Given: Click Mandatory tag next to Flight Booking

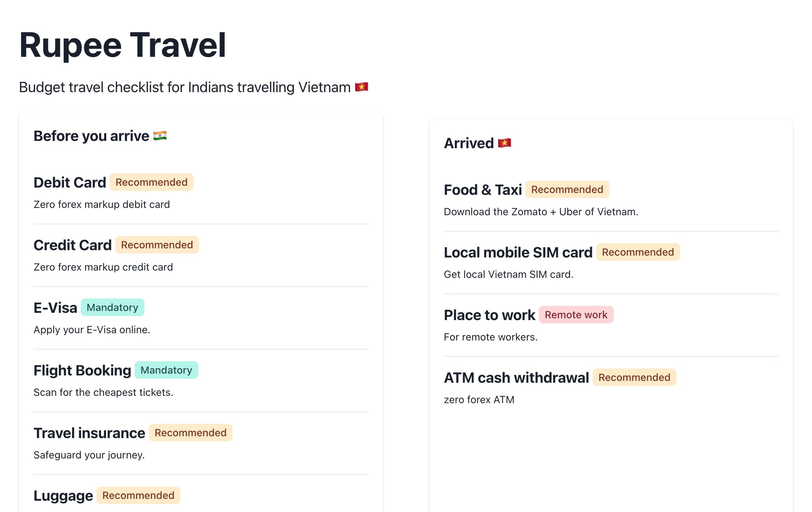Looking at the screenshot, I should coord(166,370).
